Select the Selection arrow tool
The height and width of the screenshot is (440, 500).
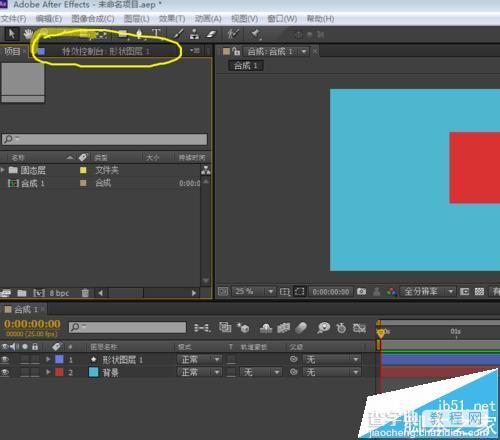coord(11,34)
